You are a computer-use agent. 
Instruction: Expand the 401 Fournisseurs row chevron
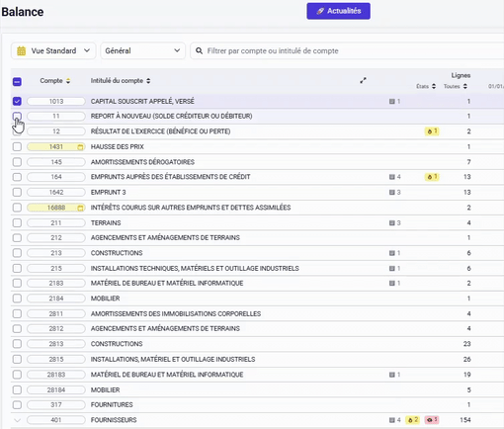[17, 420]
